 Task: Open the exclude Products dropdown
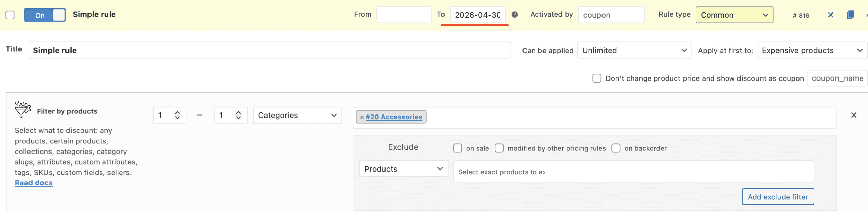coord(403,169)
